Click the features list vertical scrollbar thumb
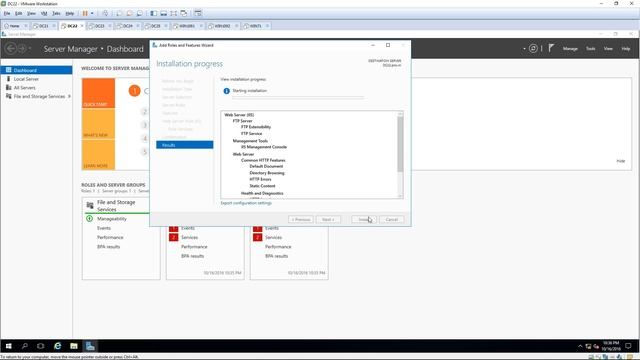This screenshot has height=360, width=640. click(400, 144)
